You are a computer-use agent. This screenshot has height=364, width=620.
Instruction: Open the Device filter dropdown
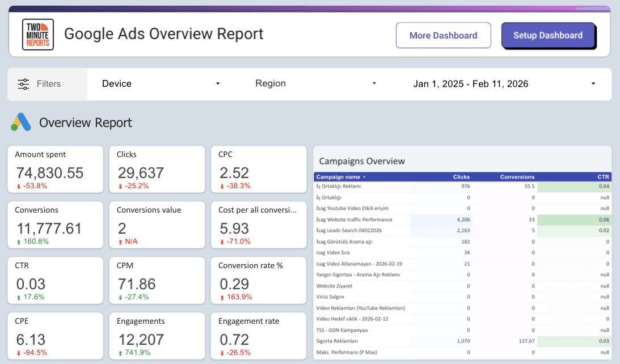pyautogui.click(x=160, y=83)
